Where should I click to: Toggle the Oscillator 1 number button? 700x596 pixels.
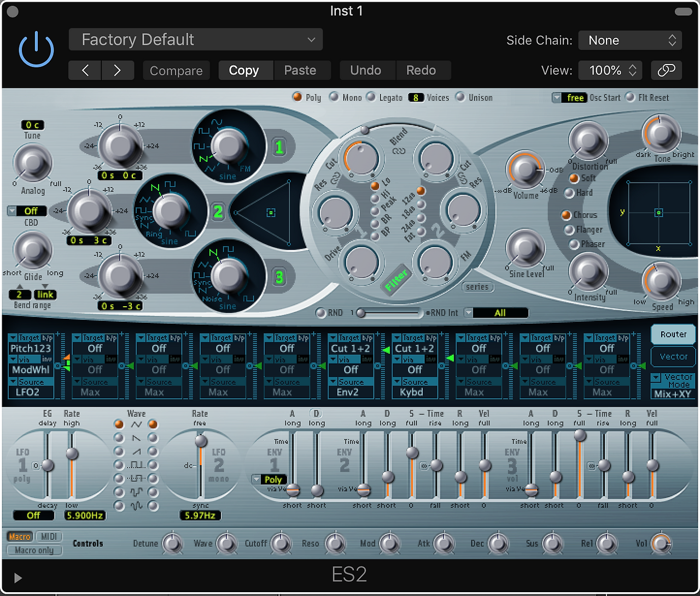(279, 147)
